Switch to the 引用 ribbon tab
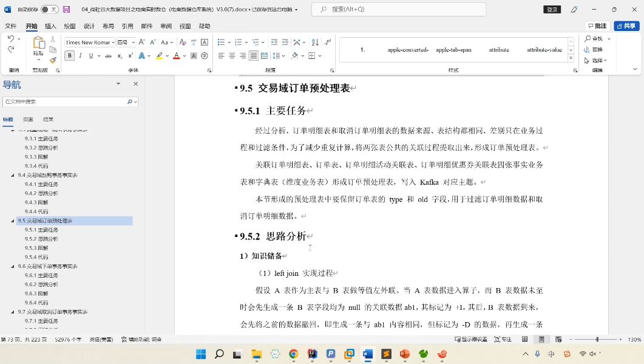 (127, 26)
